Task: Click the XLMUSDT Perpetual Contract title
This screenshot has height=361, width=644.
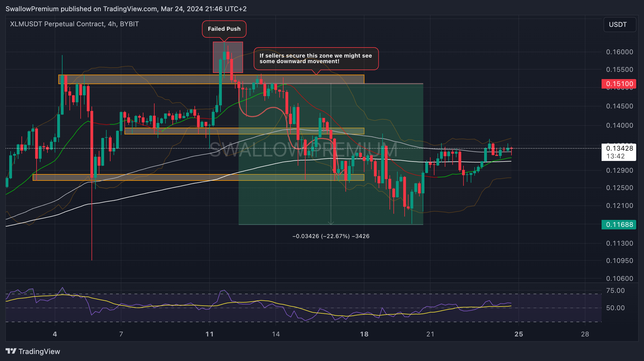Action: [74, 24]
